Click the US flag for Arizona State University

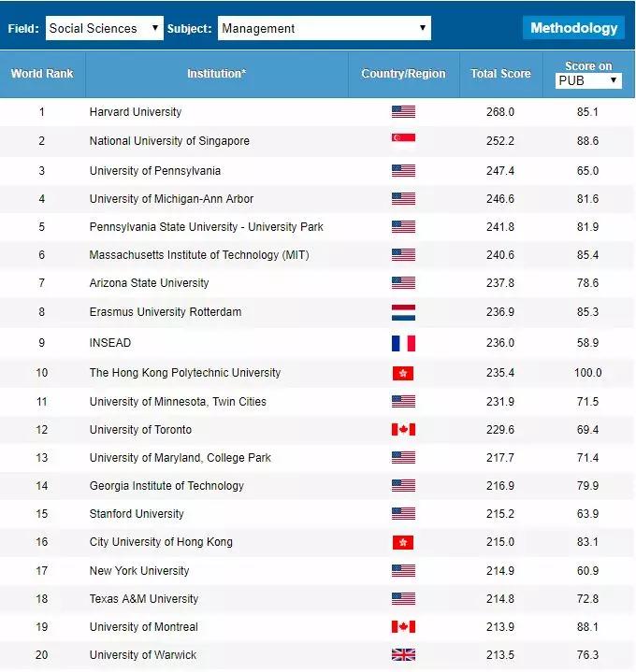[403, 283]
